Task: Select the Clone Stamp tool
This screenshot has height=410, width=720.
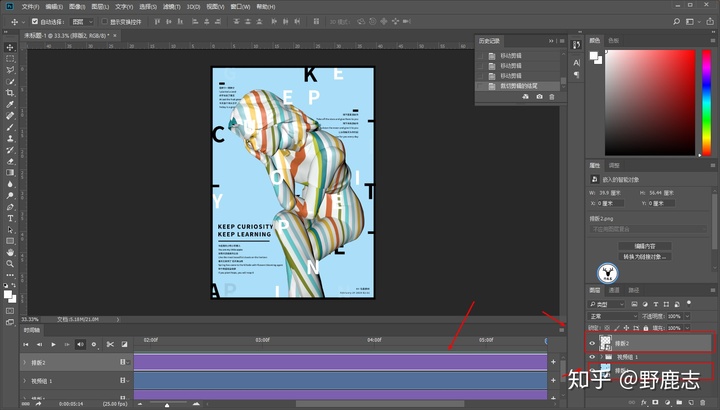Action: pos(10,139)
